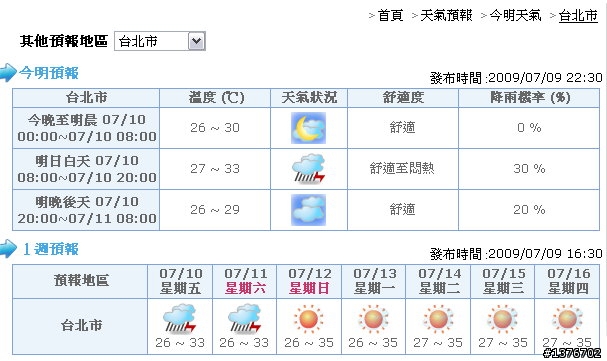
Task: Click the sunny icon under 07/12 星期日
Action: click(x=309, y=319)
